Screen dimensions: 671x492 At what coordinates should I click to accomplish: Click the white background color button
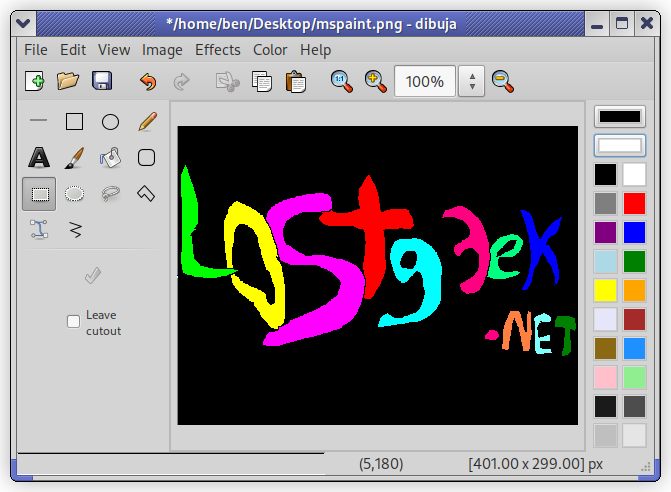pyautogui.click(x=620, y=145)
